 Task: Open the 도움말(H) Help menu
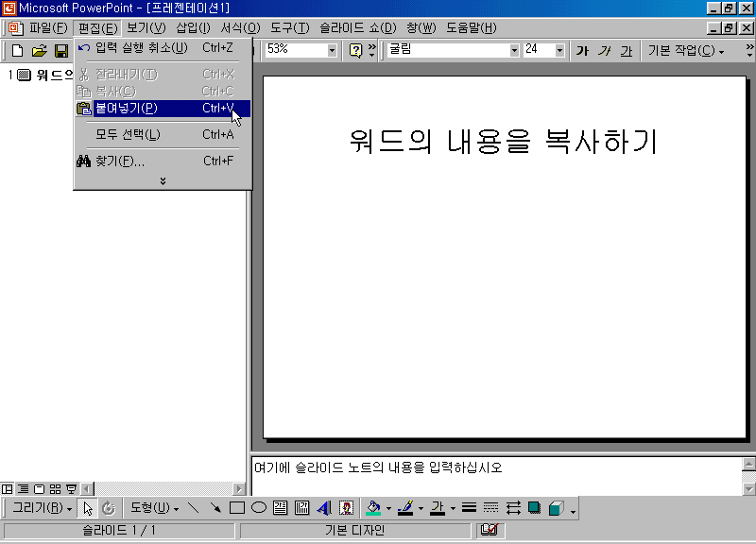point(471,28)
